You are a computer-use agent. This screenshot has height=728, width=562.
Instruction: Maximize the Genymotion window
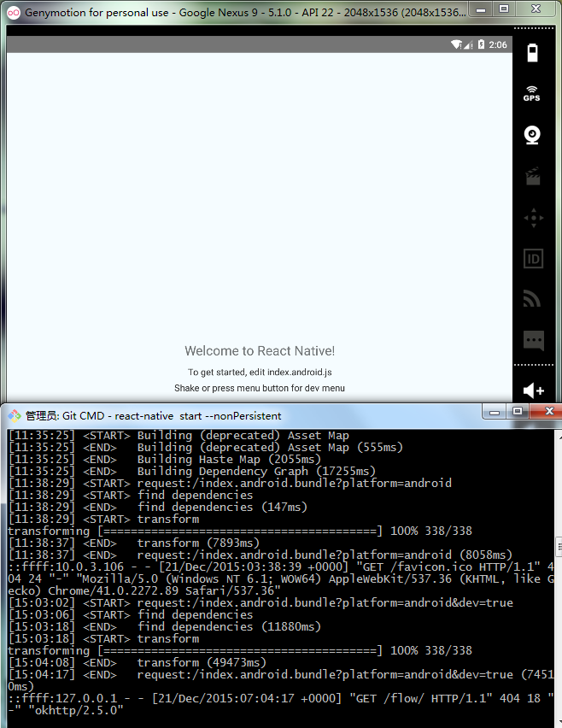point(504,9)
